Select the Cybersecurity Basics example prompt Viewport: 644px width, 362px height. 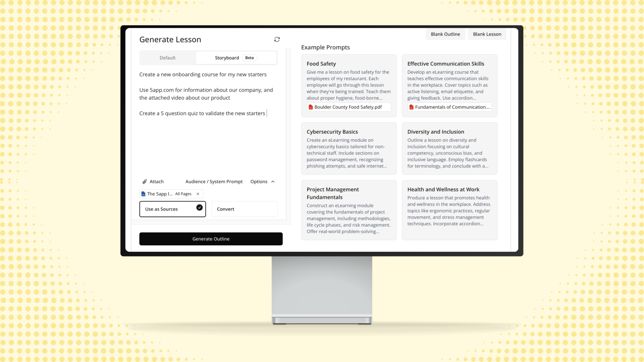(x=348, y=148)
